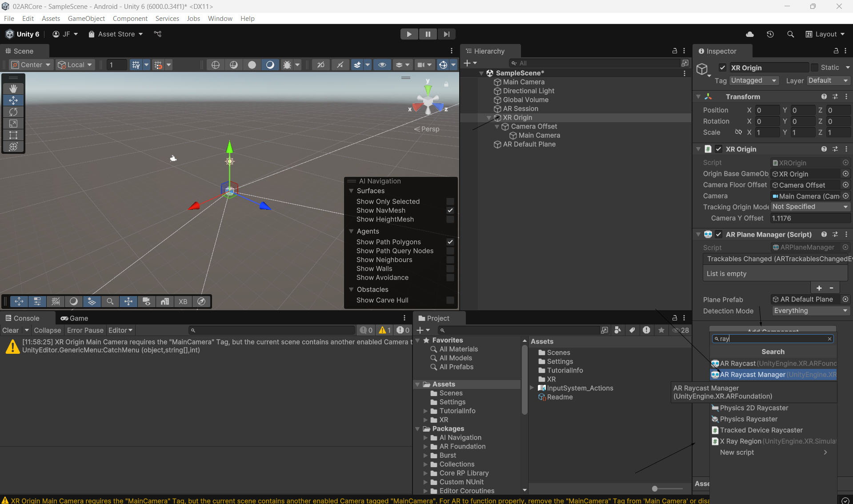
Task: Click the Clear console button
Action: point(10,330)
